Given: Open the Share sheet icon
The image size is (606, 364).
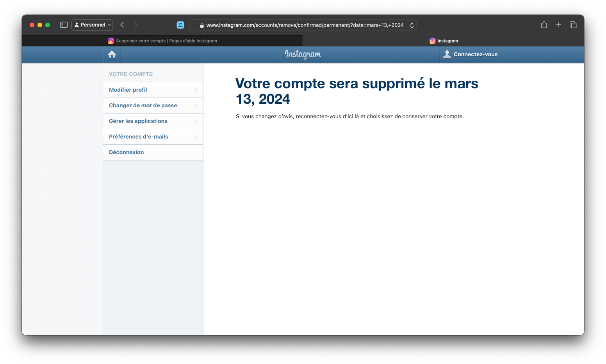Looking at the screenshot, I should [544, 25].
